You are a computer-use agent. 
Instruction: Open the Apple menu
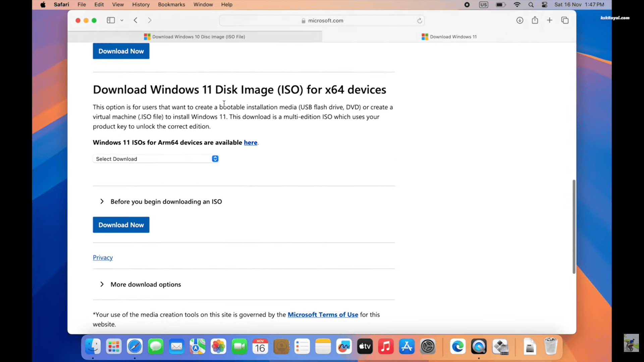pos(43,5)
